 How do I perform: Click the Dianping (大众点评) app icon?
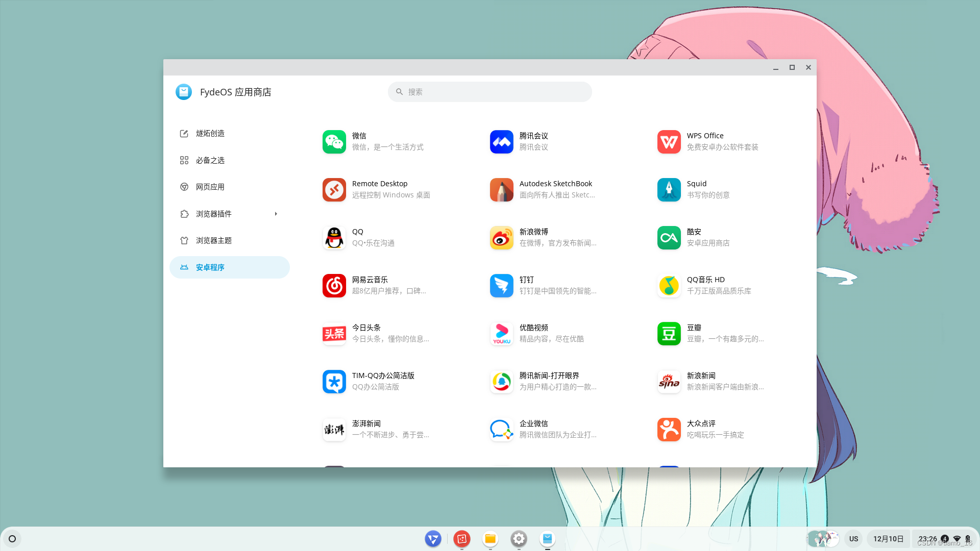tap(669, 430)
